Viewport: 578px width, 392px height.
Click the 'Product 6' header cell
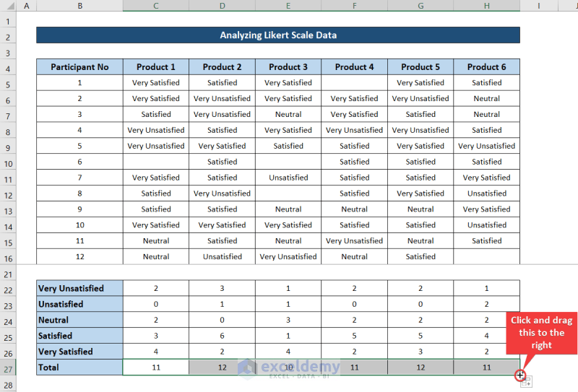coord(486,67)
